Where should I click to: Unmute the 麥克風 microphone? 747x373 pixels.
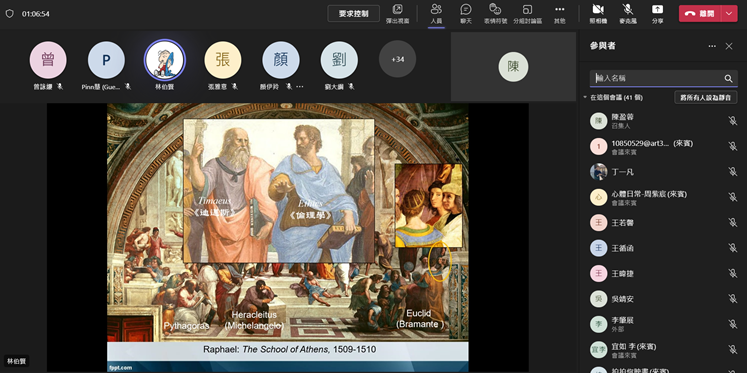click(x=628, y=14)
